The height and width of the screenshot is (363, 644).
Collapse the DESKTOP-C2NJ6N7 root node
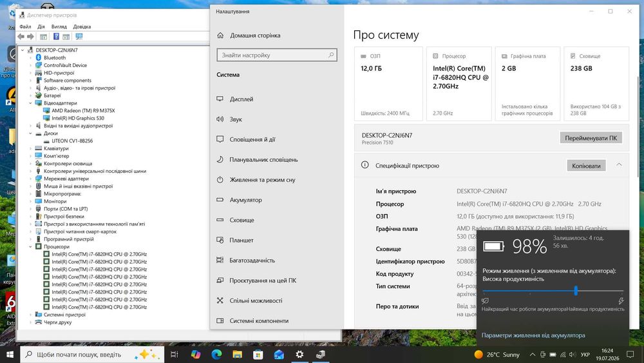click(23, 50)
